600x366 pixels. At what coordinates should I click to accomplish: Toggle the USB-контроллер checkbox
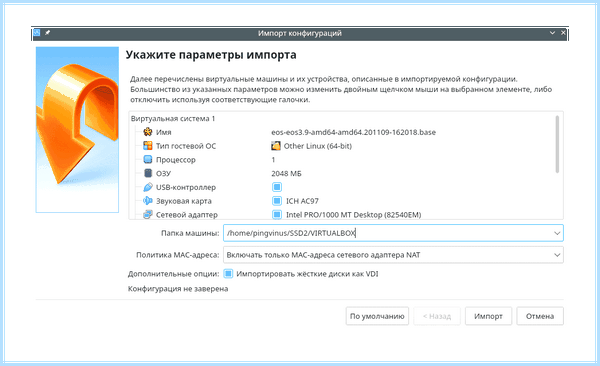(277, 187)
